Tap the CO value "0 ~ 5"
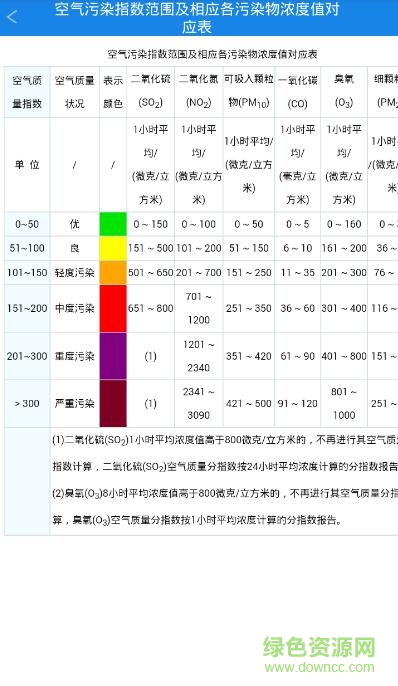398x686 pixels. (x=298, y=224)
